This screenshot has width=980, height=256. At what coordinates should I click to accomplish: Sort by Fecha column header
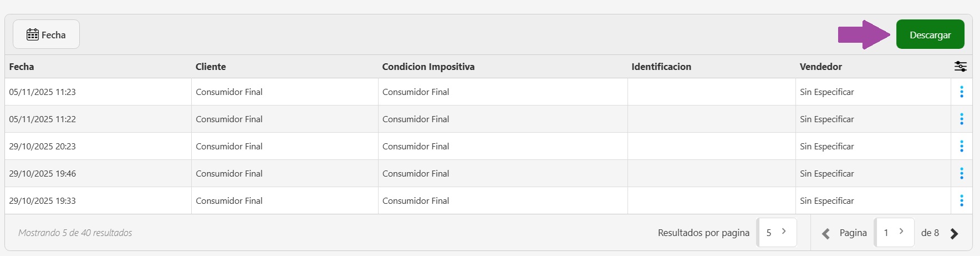(22, 67)
